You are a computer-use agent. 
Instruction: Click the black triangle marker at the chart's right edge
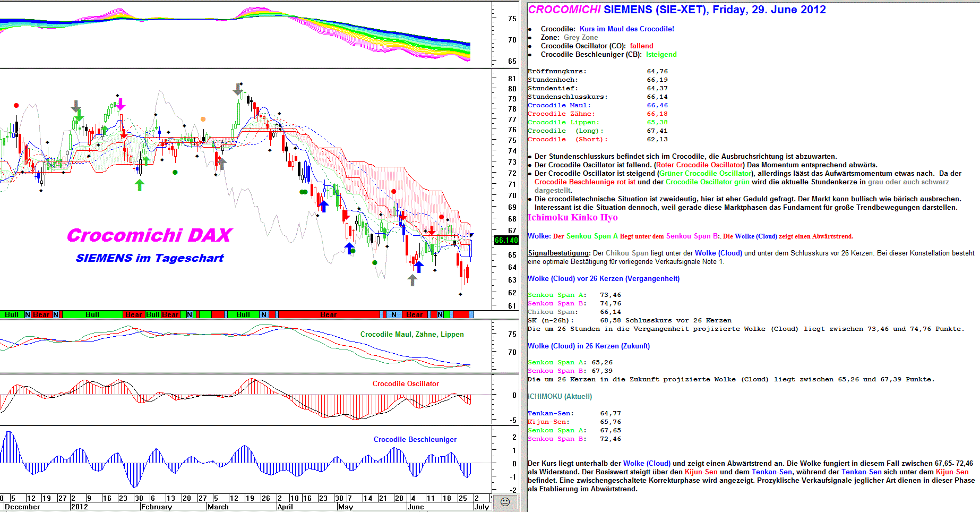coord(471,235)
